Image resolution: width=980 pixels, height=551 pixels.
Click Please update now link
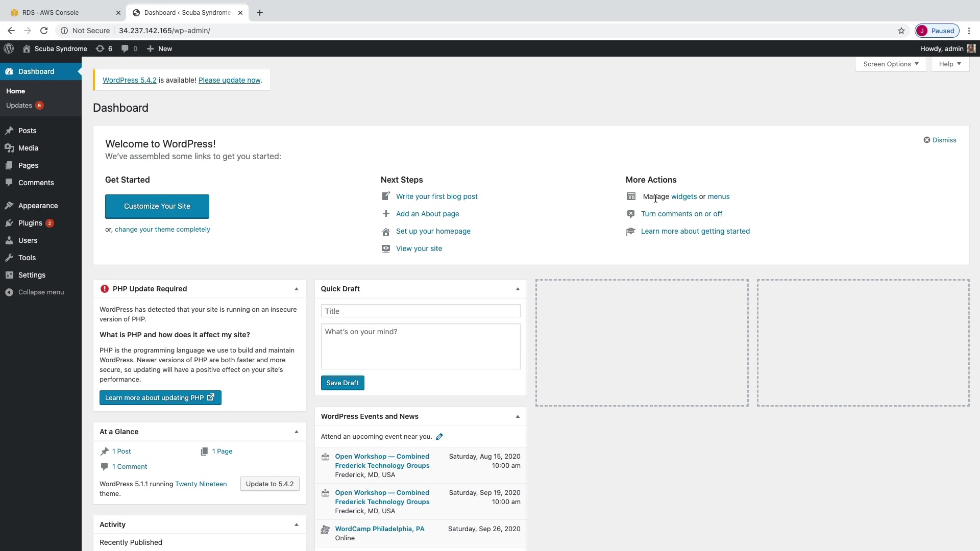click(x=229, y=80)
